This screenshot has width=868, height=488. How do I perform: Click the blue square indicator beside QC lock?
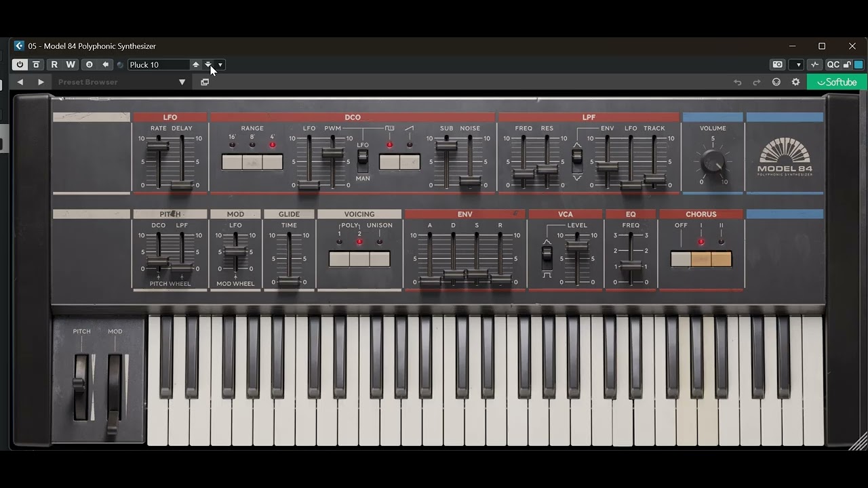(x=859, y=64)
